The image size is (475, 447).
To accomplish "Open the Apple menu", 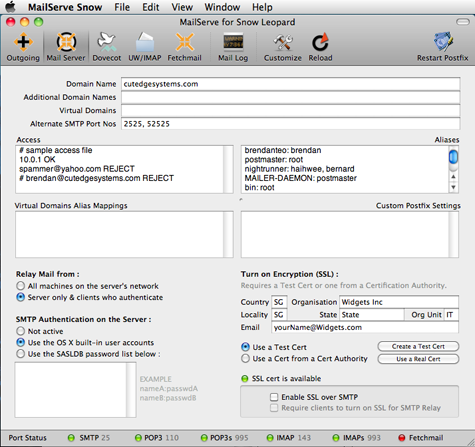I will 11,7.
